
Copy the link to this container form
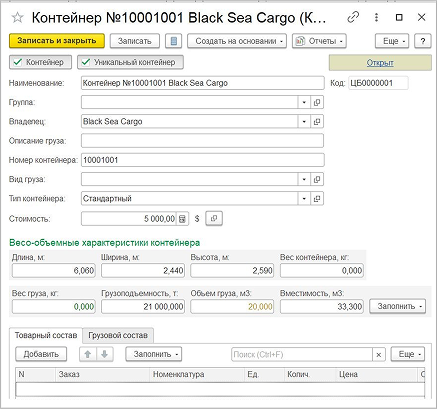(353, 17)
